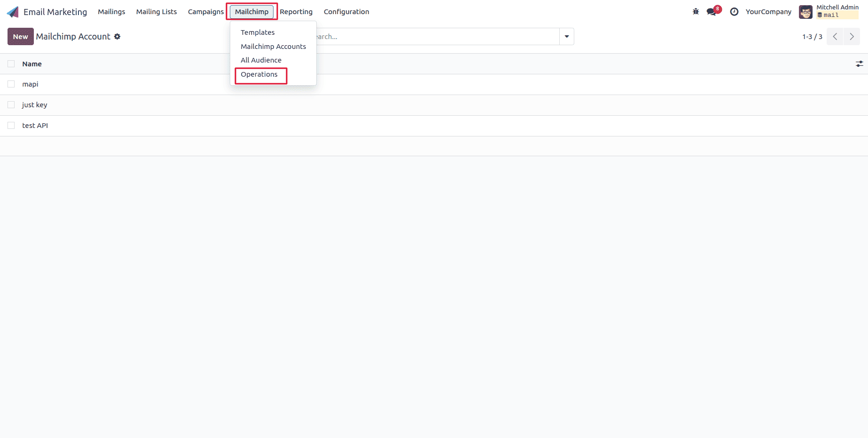
Task: Click the Email Marketing app title
Action: click(55, 12)
